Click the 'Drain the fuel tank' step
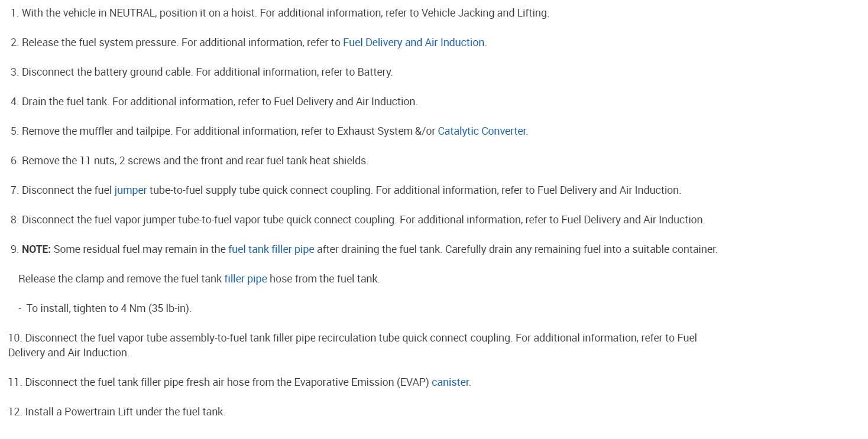Image resolution: width=868 pixels, height=439 pixels. 65,102
